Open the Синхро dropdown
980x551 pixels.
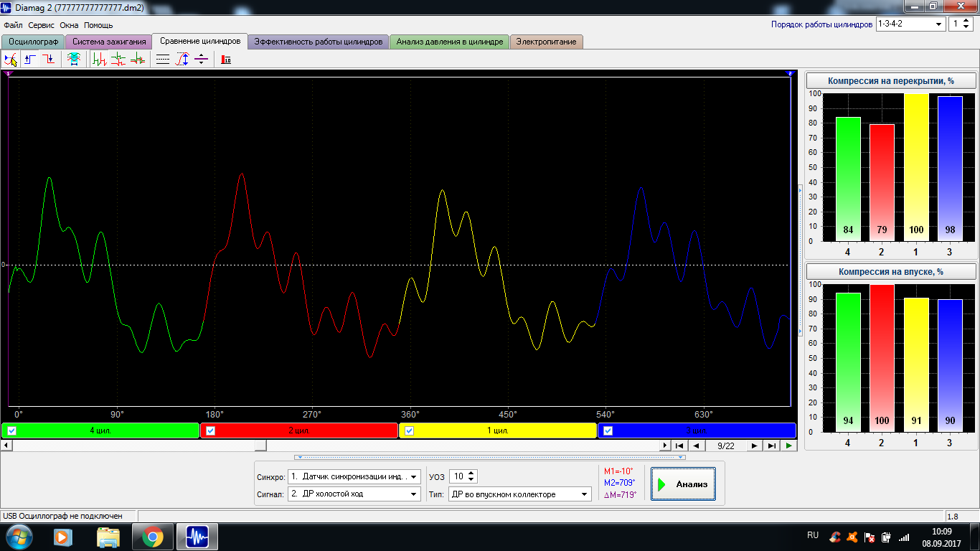tap(354, 476)
